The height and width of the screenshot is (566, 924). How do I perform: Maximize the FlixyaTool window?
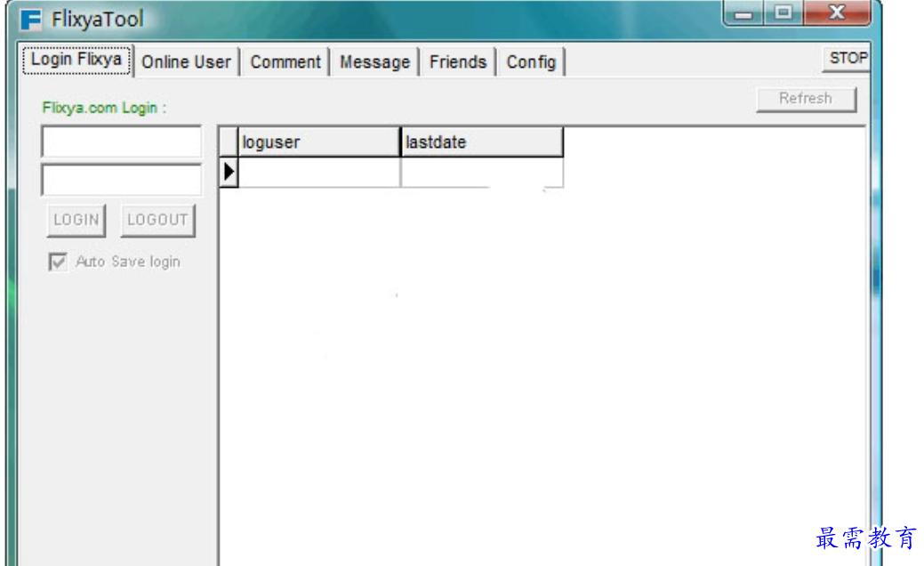(783, 12)
